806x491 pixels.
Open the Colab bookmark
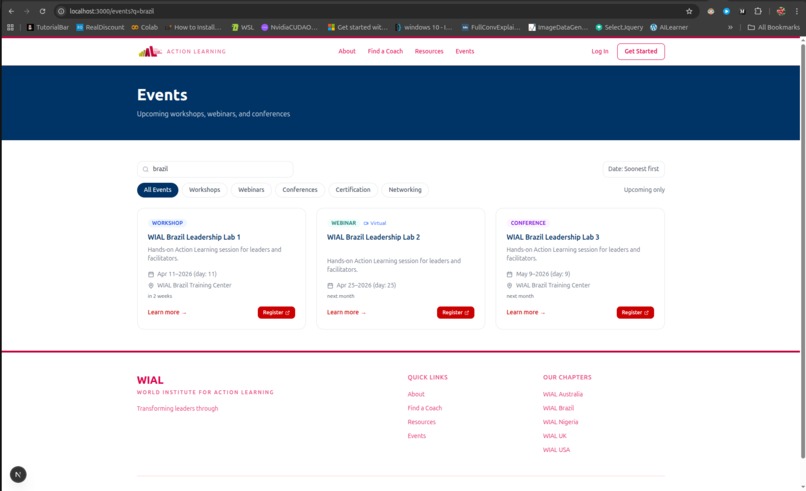(144, 27)
